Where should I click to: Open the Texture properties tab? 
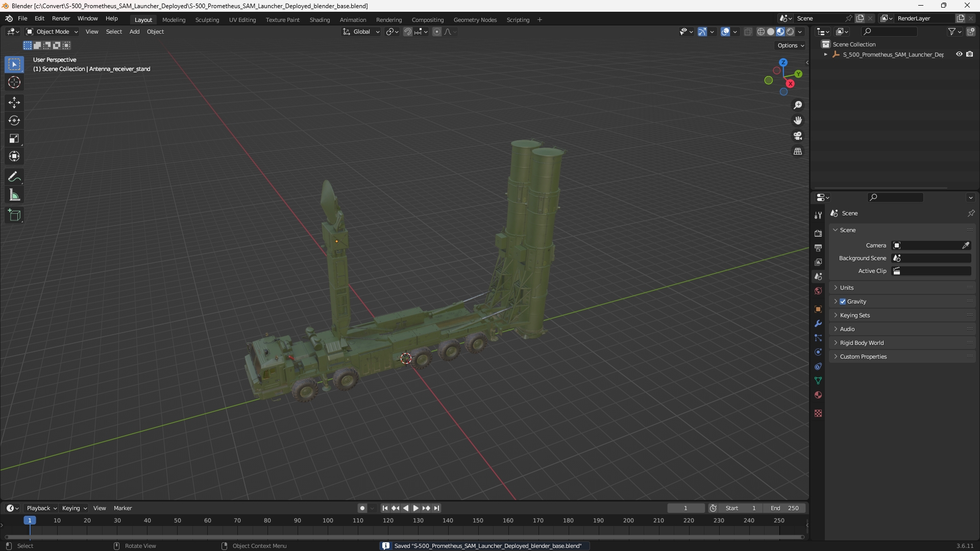tap(818, 413)
